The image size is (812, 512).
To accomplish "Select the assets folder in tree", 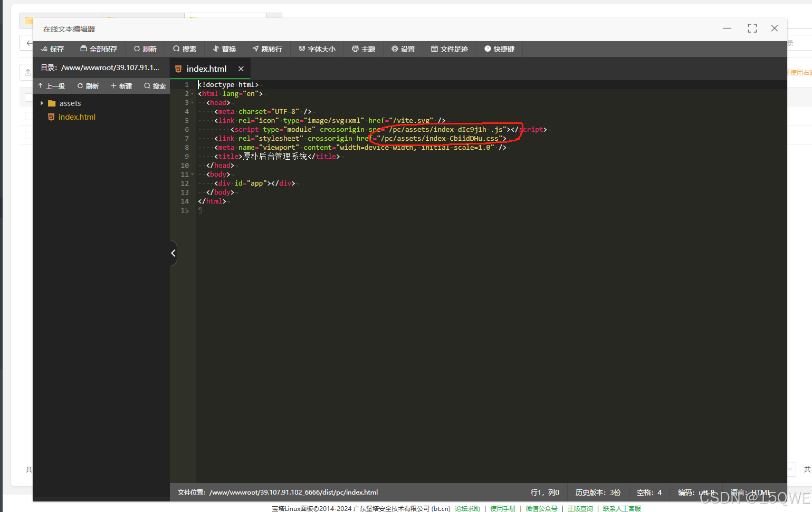I will coord(70,103).
